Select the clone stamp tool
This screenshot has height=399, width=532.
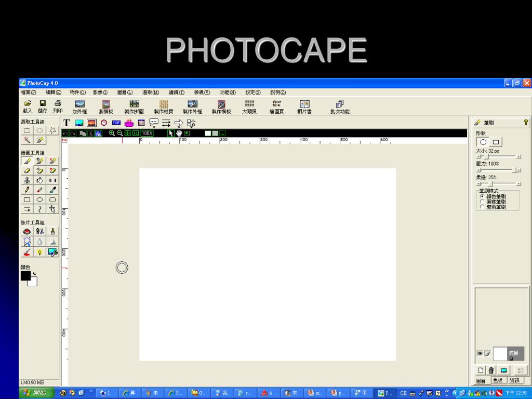[x=27, y=180]
